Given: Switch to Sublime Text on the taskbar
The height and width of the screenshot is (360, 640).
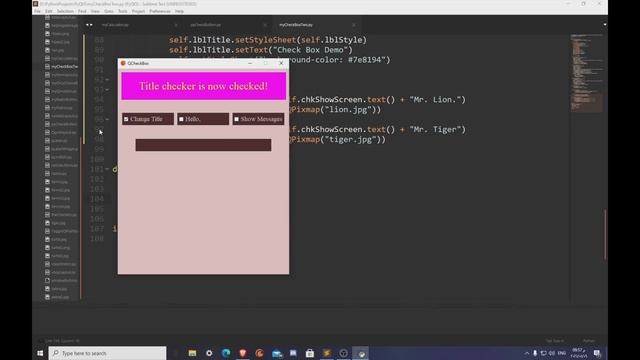Looking at the screenshot, I should 327,353.
